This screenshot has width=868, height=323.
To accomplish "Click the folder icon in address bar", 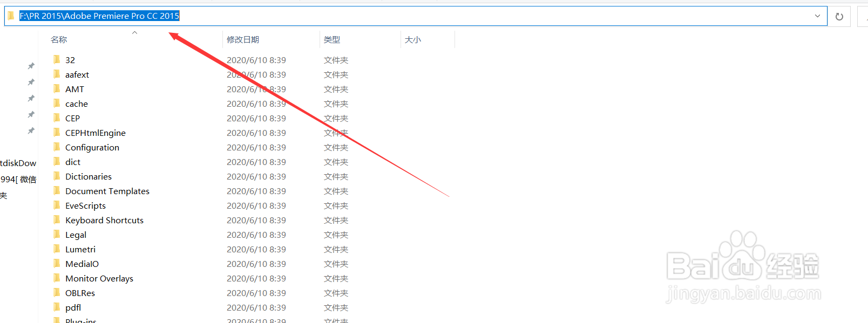I will pyautogui.click(x=11, y=16).
